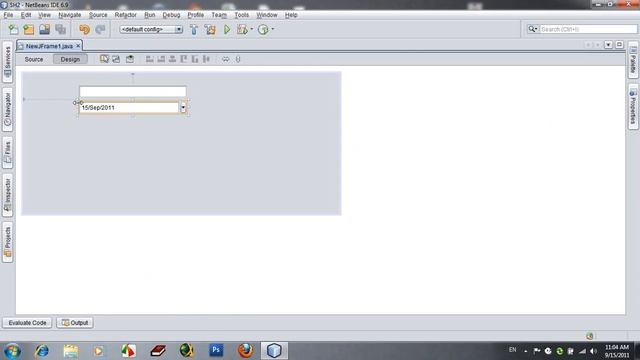
Task: Undo the last action via toolbar
Action: pyautogui.click(x=84, y=29)
